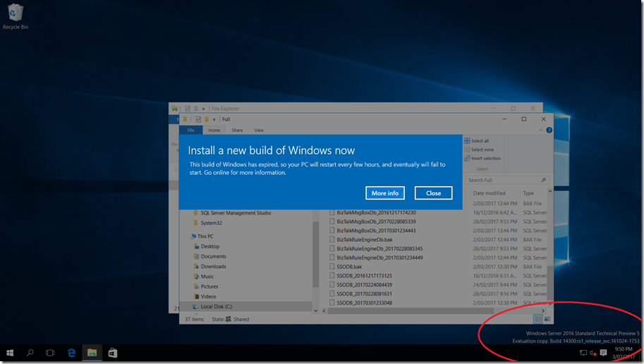The image size is (644, 364).
Task: Click the Properties quick access icon in Full window
Action: pyautogui.click(x=198, y=119)
